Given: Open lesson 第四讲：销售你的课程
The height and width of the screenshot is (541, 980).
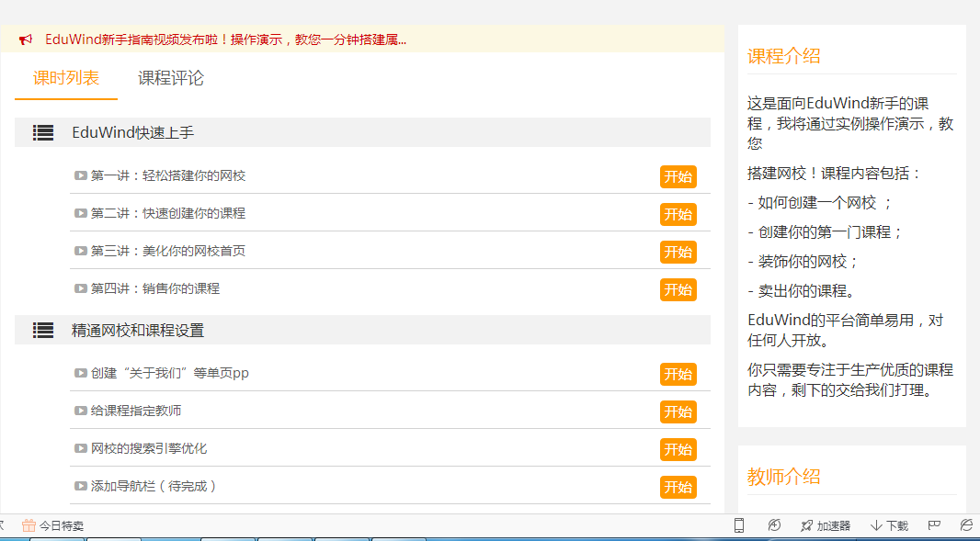Looking at the screenshot, I should [x=155, y=288].
